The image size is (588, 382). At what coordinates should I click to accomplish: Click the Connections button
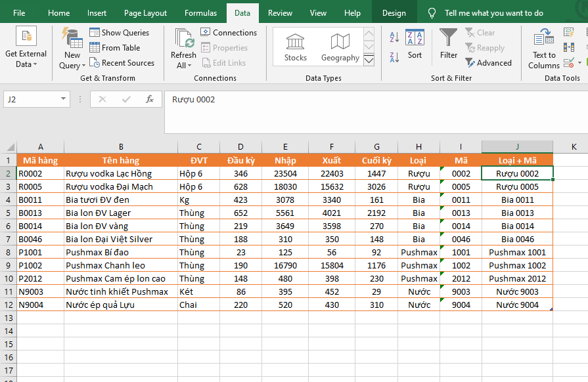coord(229,32)
